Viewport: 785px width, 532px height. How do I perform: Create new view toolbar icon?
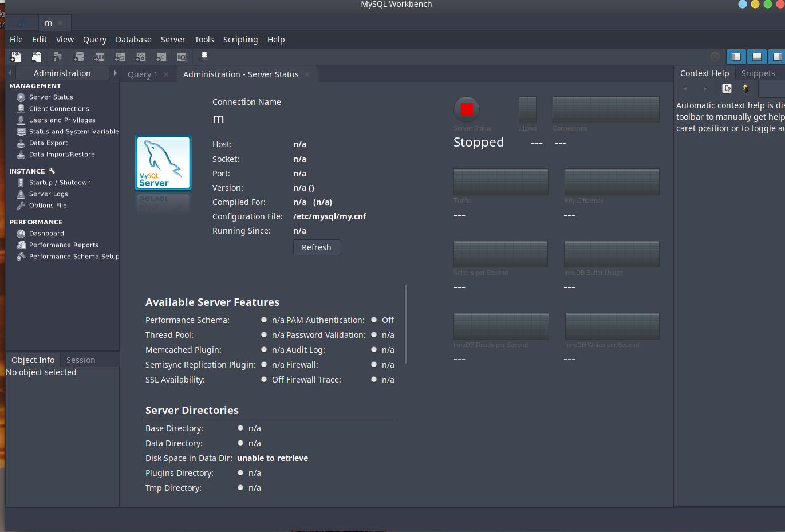120,57
